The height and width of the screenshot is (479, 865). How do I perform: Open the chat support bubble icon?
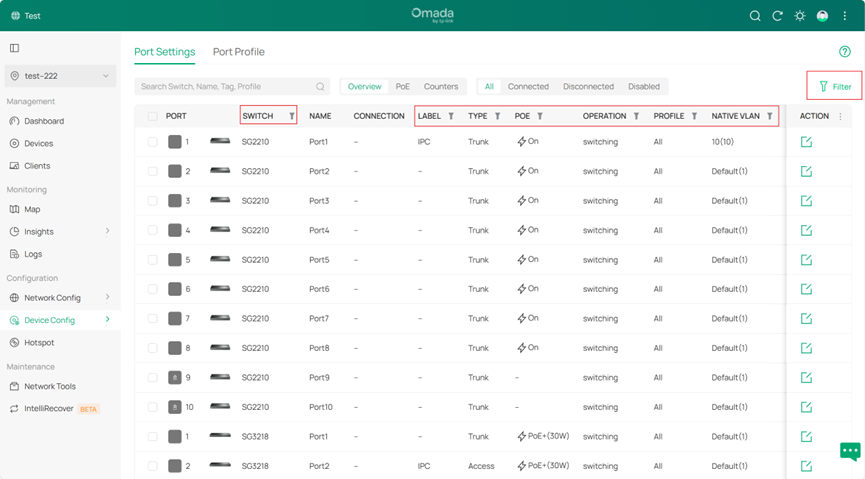pos(850,451)
